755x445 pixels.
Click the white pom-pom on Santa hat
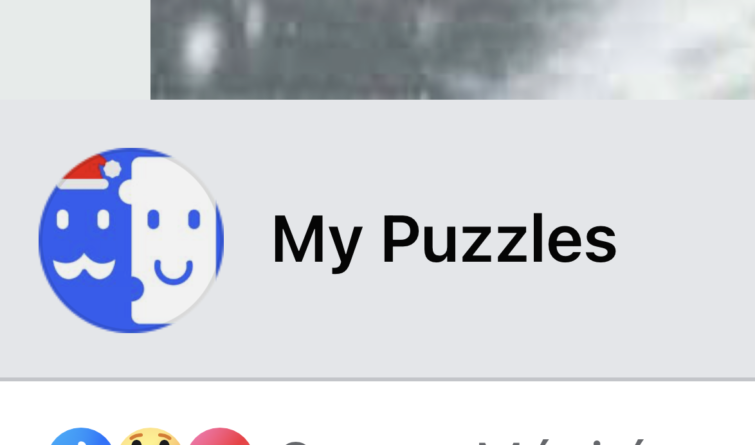point(113,169)
